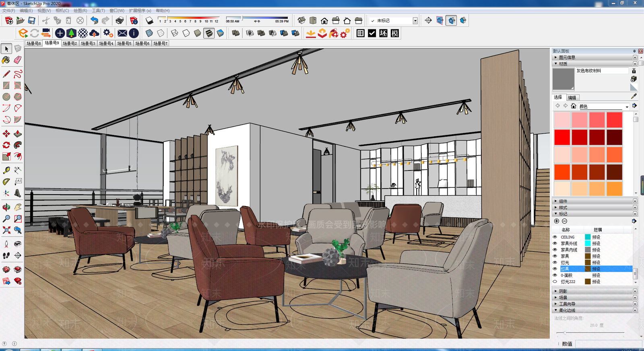Select the arrow Select tool

[6, 49]
